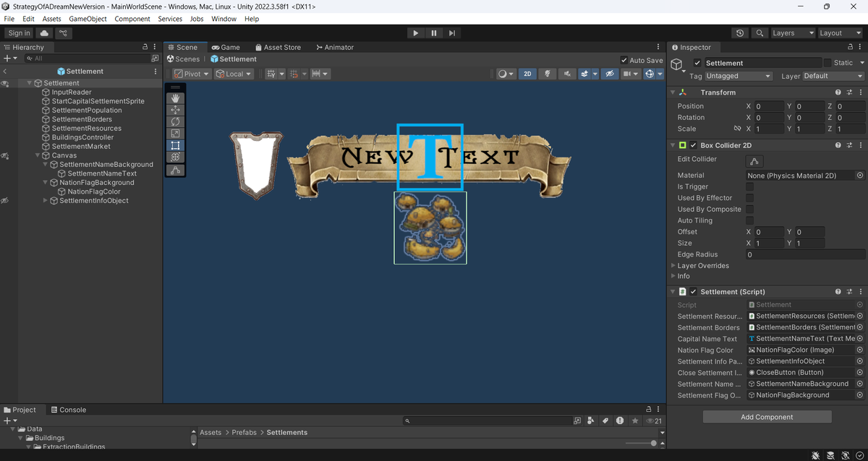Open version control icon beside cloud

[64, 33]
